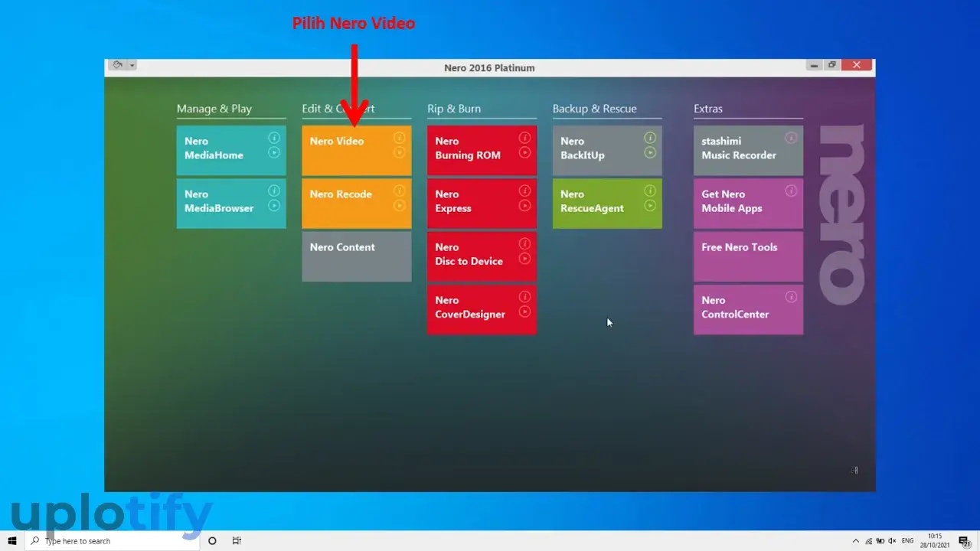This screenshot has width=980, height=551.
Task: Play tutorial for Nero MediaBrowser
Action: pos(274,205)
